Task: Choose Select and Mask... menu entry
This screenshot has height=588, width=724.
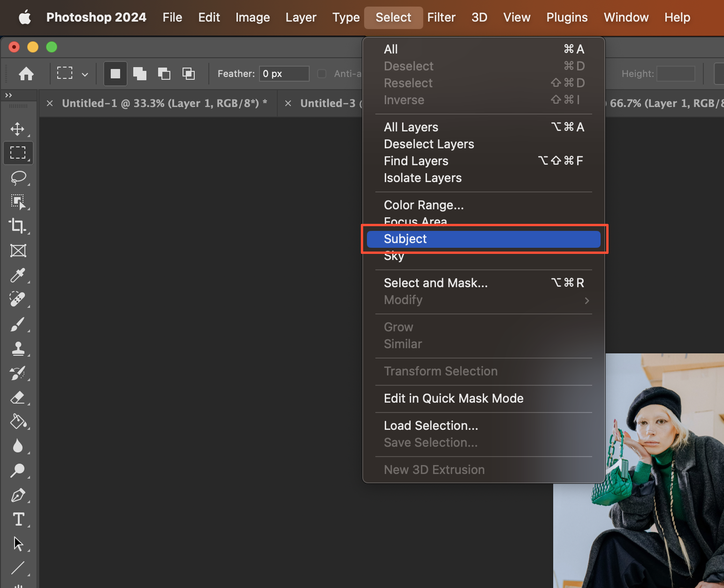Action: click(483, 283)
